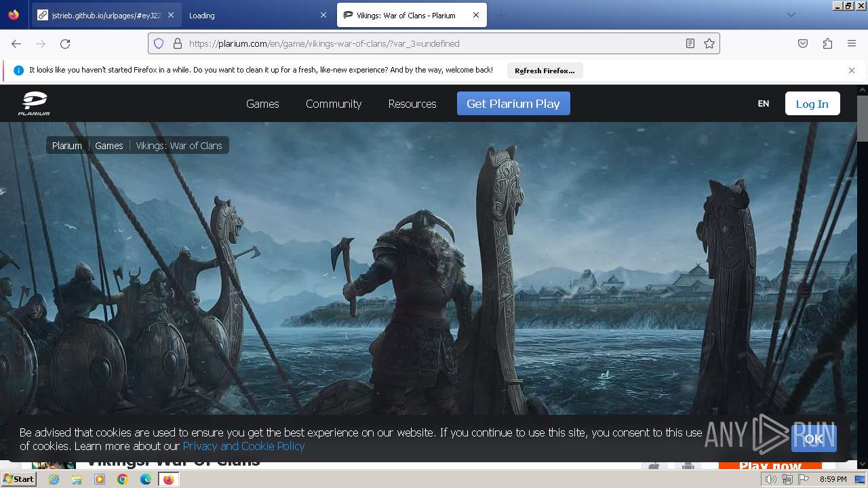Open the volume tray icon

(x=770, y=479)
